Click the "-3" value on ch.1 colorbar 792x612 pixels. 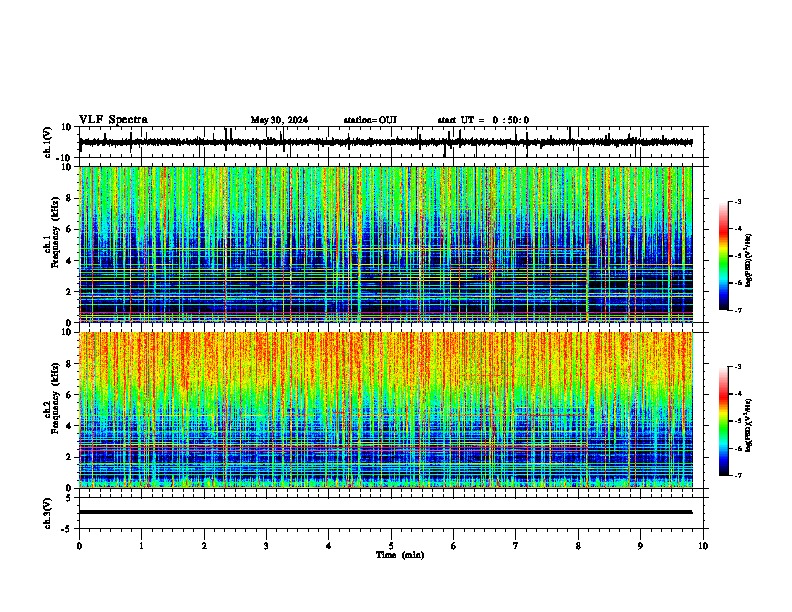point(738,202)
